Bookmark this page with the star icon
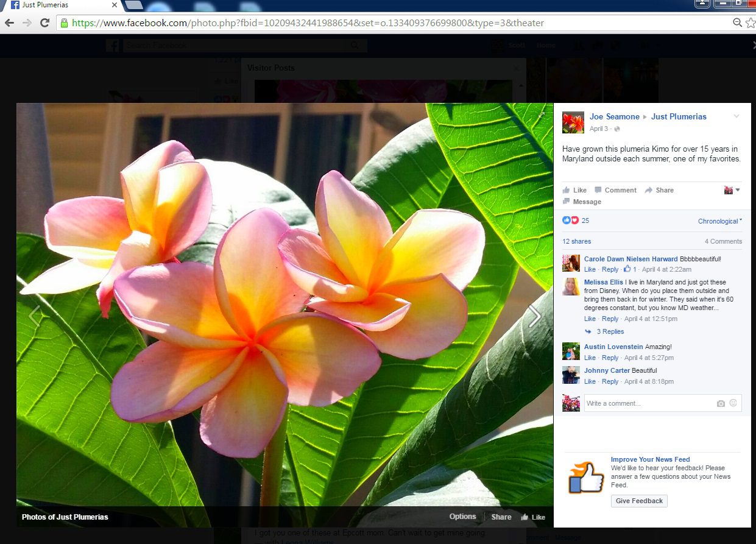Viewport: 756px width, 544px height. [x=750, y=23]
